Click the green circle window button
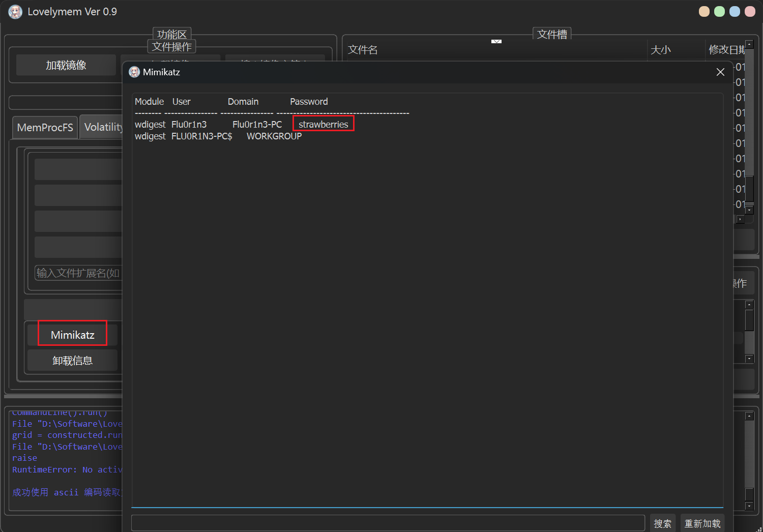Screen dimensions: 763x532 [x=719, y=12]
